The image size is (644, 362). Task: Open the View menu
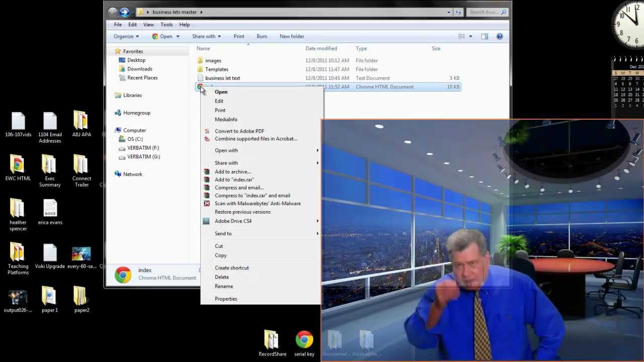(148, 25)
